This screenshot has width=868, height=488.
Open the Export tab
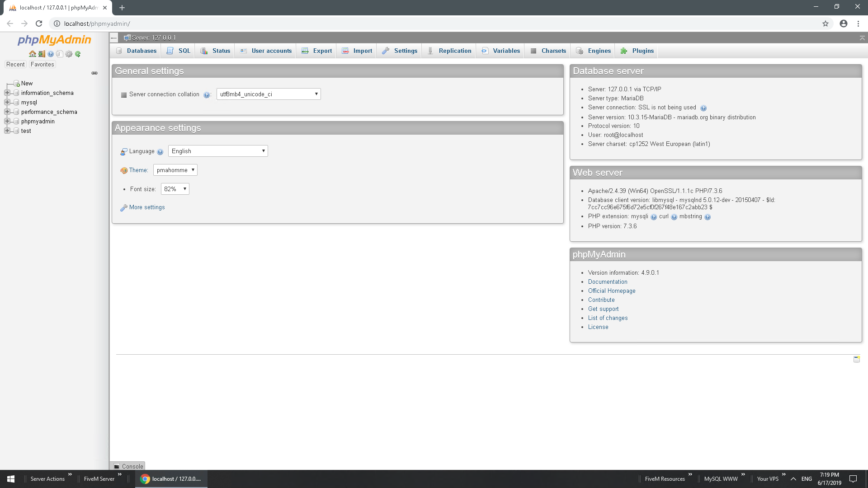click(316, 51)
